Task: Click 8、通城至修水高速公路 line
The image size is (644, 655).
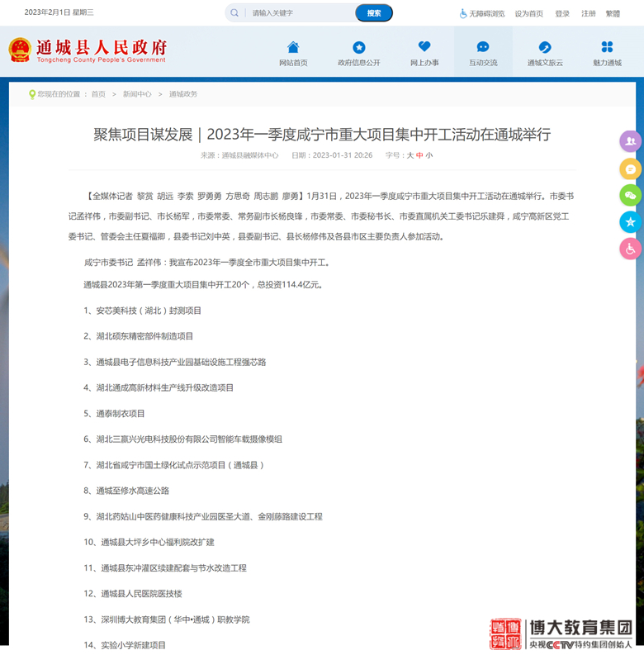Action: click(x=126, y=491)
